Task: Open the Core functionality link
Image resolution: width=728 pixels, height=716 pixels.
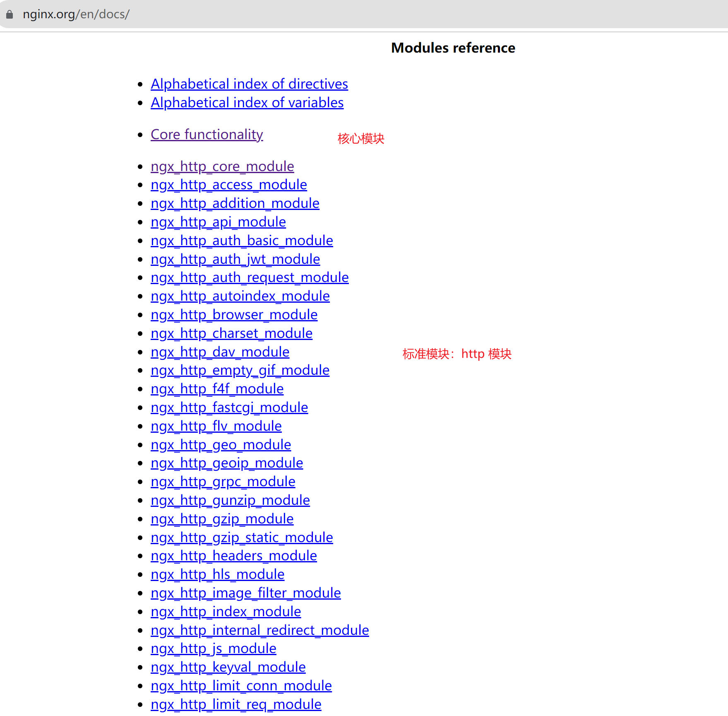Action: pyautogui.click(x=207, y=135)
